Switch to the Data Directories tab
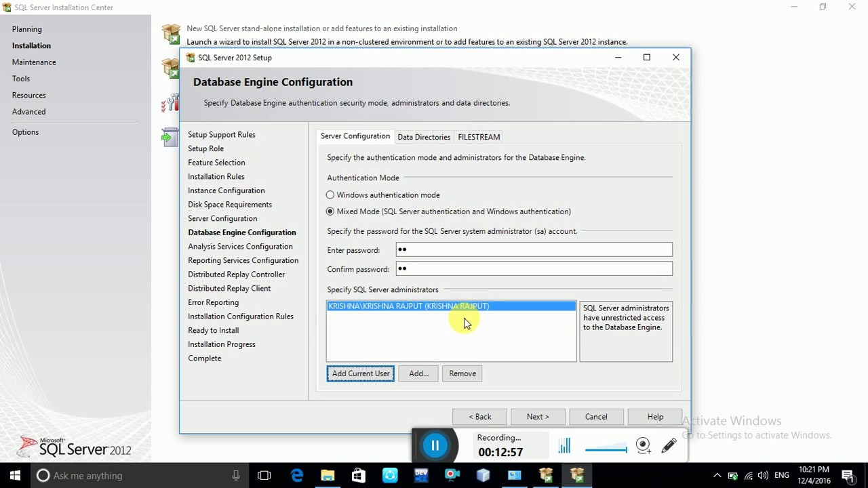 (x=424, y=137)
